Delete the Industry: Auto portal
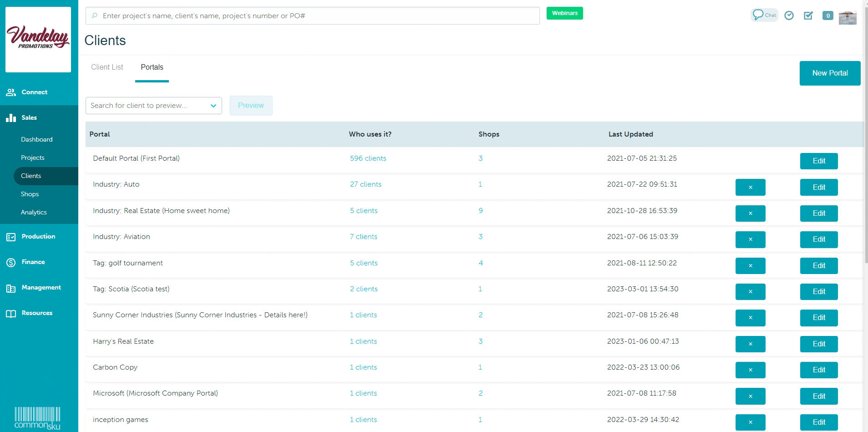The height and width of the screenshot is (432, 868). coord(750,188)
